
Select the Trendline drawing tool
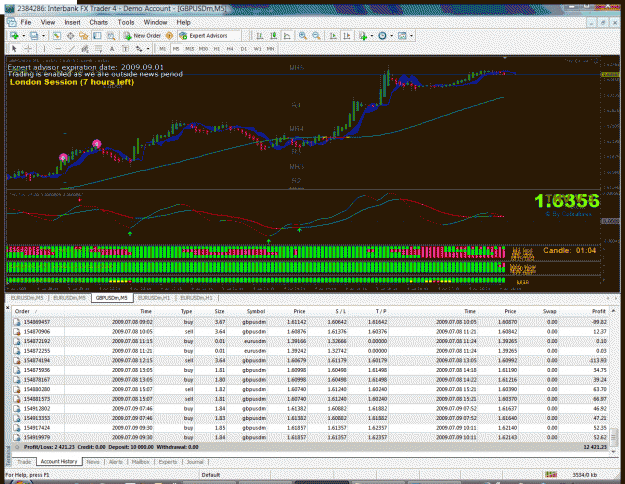click(x=71, y=49)
